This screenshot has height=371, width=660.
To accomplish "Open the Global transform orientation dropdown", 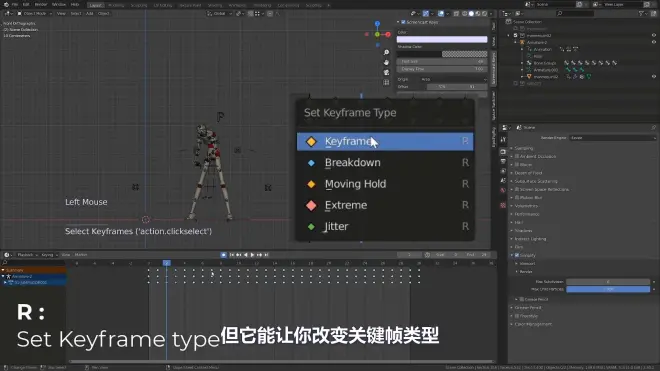I will tap(219, 13).
